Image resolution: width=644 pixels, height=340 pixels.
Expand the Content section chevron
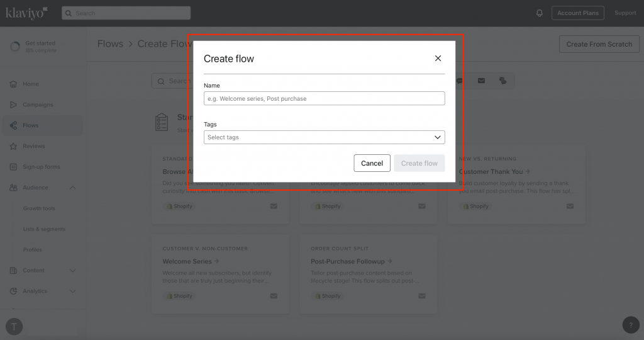pos(73,271)
